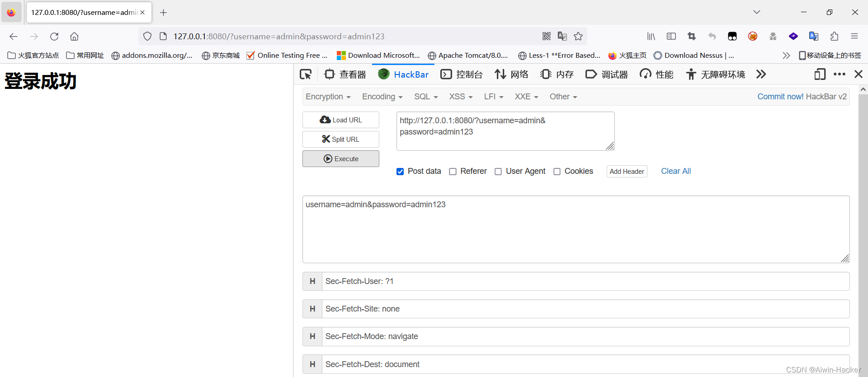Open the 内存 memory tab
The image size is (868, 377).
[x=557, y=74]
